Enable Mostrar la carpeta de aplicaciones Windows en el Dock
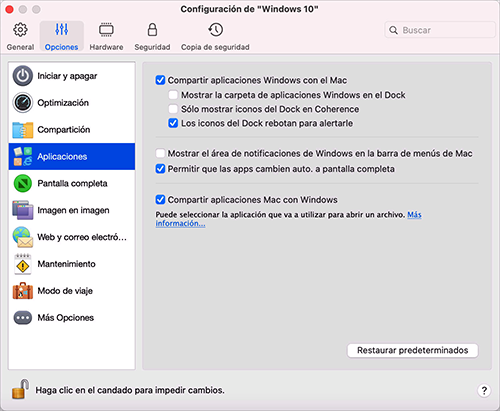The image size is (500, 411). [x=173, y=95]
